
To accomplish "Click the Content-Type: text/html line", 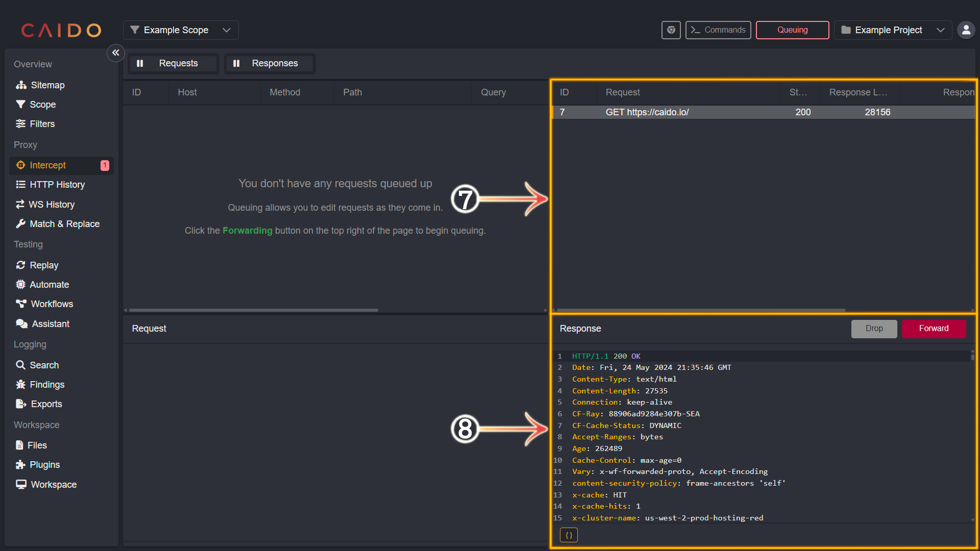I will (x=624, y=379).
